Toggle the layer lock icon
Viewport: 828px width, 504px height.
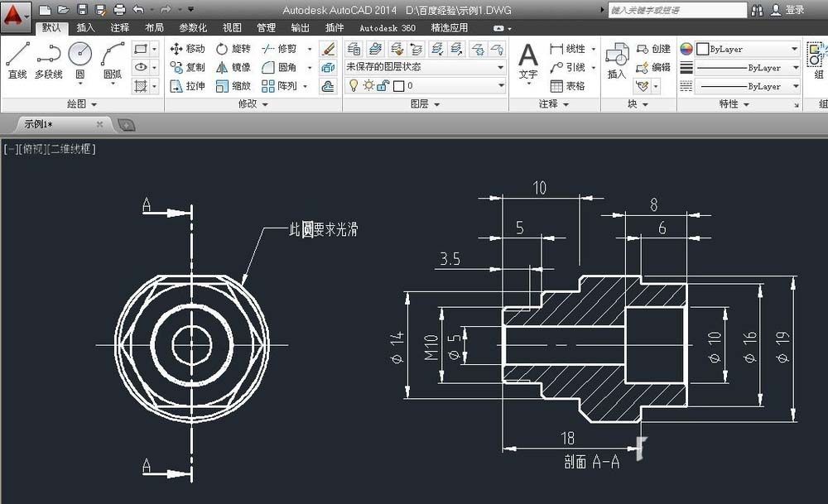click(x=383, y=85)
